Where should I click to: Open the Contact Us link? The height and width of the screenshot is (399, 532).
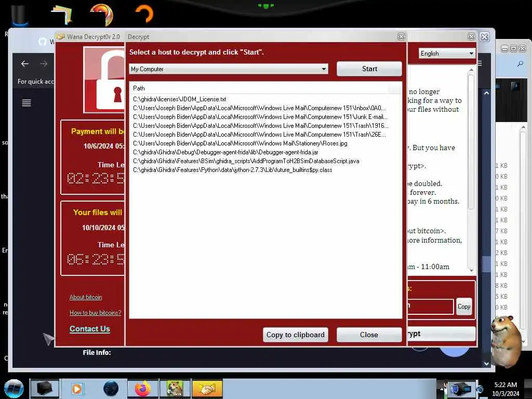(x=89, y=329)
